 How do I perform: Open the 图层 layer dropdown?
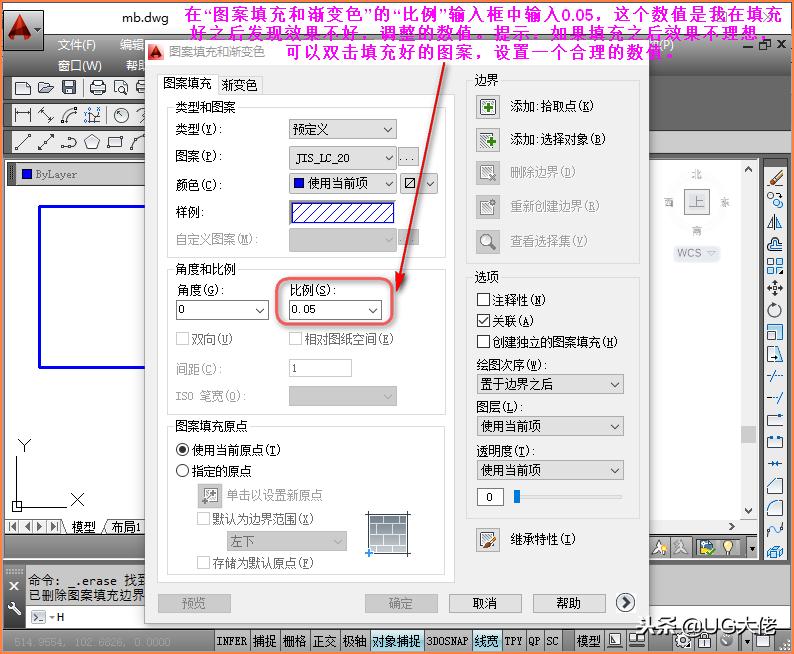(x=550, y=426)
